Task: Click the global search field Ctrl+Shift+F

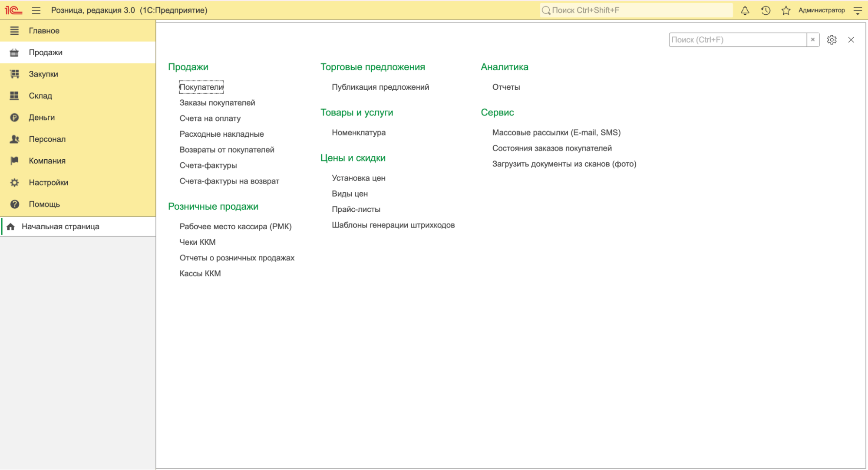Action: click(636, 10)
